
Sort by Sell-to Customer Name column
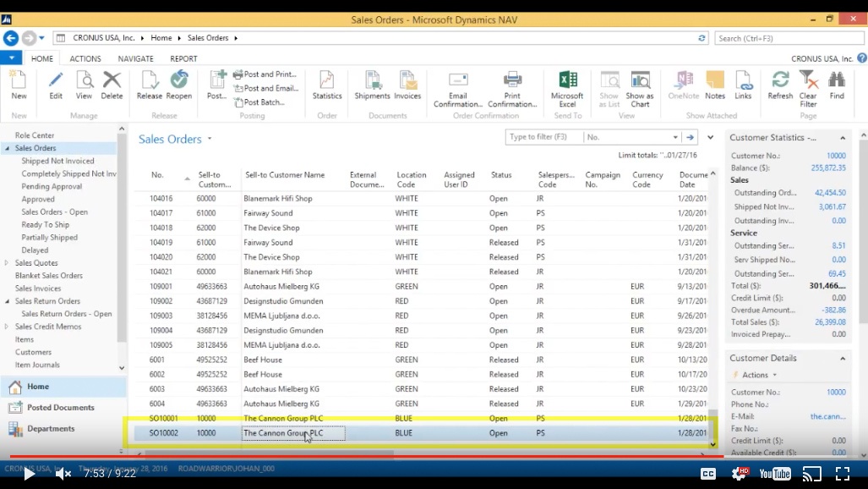point(285,174)
